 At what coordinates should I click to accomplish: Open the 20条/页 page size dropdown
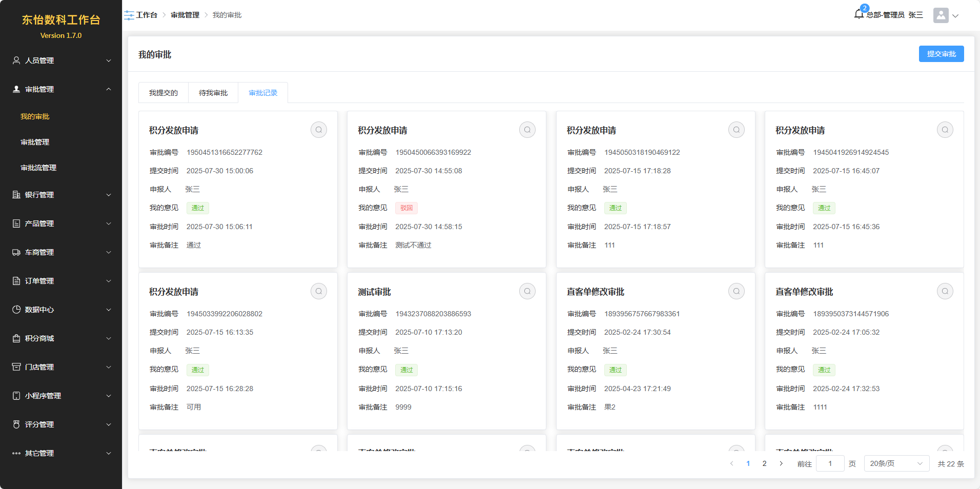tap(896, 463)
